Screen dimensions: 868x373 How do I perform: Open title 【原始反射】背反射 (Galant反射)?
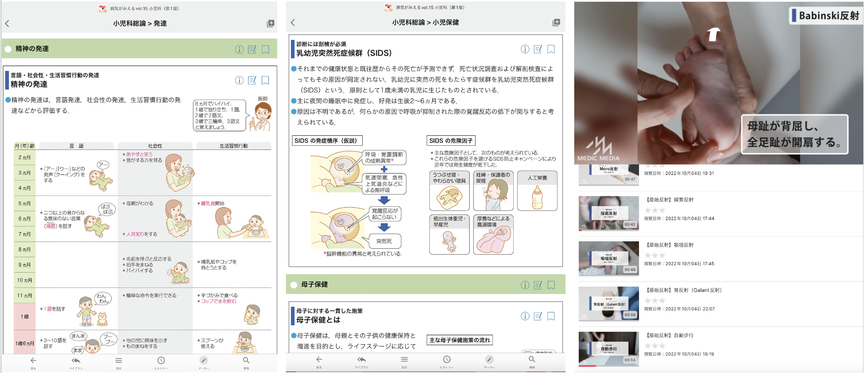click(684, 290)
